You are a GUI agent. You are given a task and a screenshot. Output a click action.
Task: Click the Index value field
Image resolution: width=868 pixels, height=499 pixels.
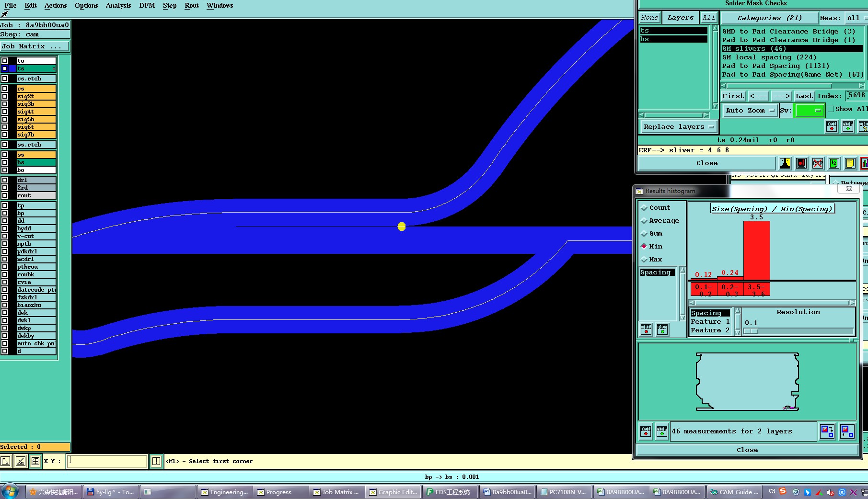(x=856, y=95)
